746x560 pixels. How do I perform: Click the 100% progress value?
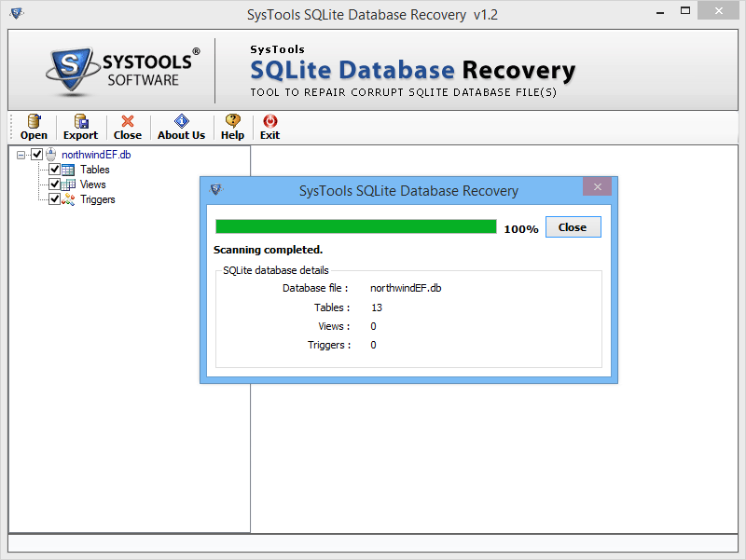521,229
